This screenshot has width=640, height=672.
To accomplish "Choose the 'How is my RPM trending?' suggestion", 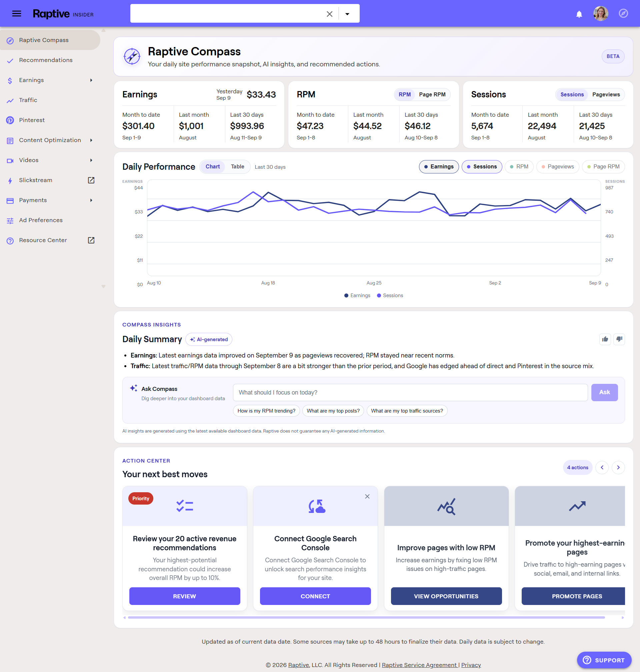I will pos(266,411).
